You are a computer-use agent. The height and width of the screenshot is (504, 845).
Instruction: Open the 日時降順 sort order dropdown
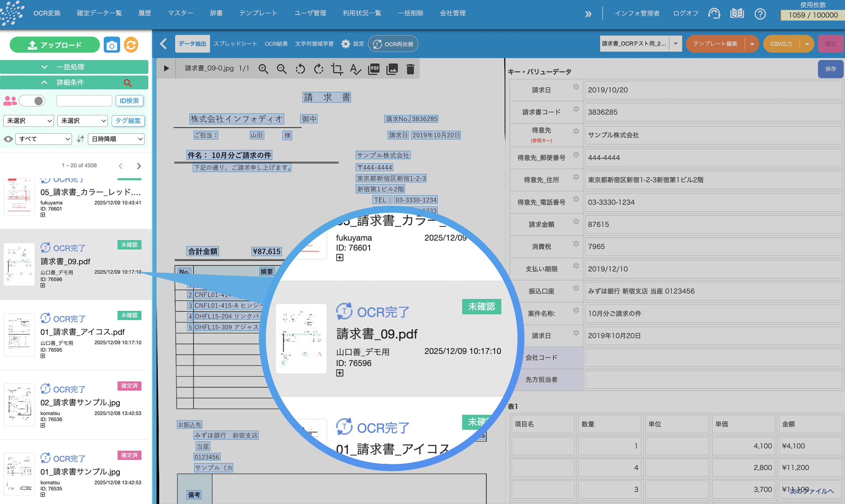point(116,139)
